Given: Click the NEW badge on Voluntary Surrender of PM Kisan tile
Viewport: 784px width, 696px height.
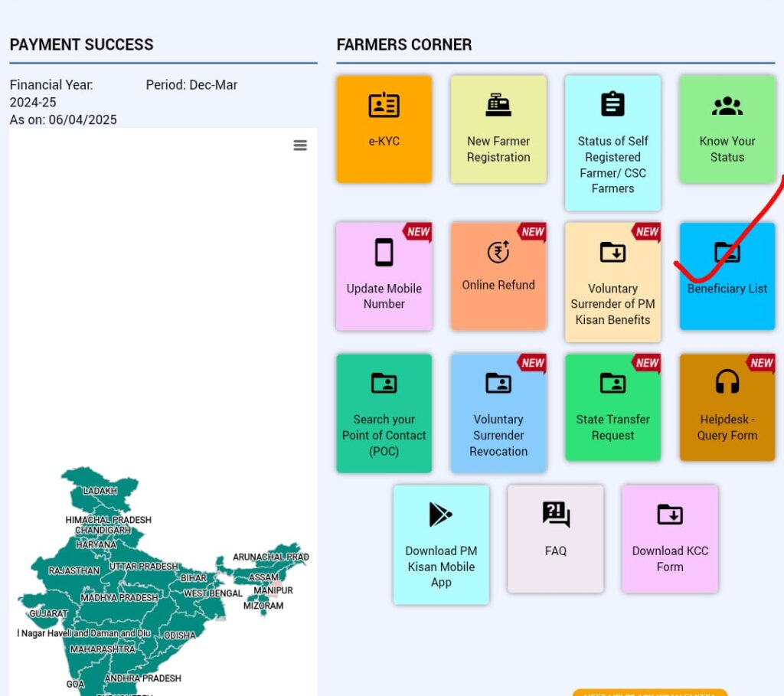Looking at the screenshot, I should tap(647, 231).
